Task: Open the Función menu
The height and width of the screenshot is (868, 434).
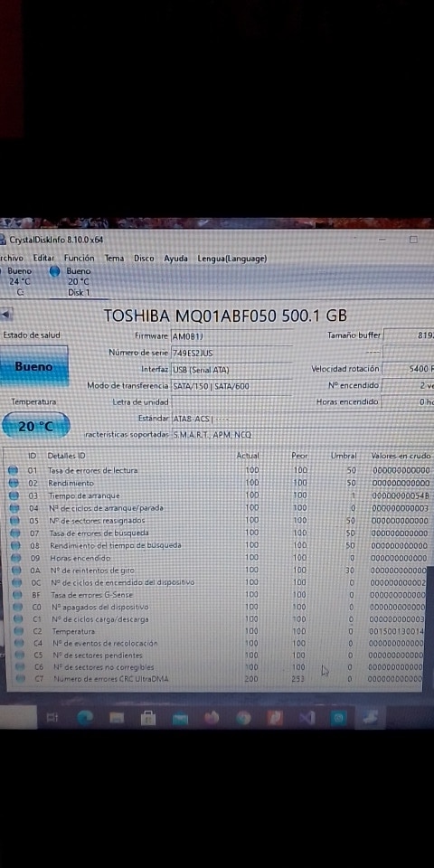Action: click(80, 258)
